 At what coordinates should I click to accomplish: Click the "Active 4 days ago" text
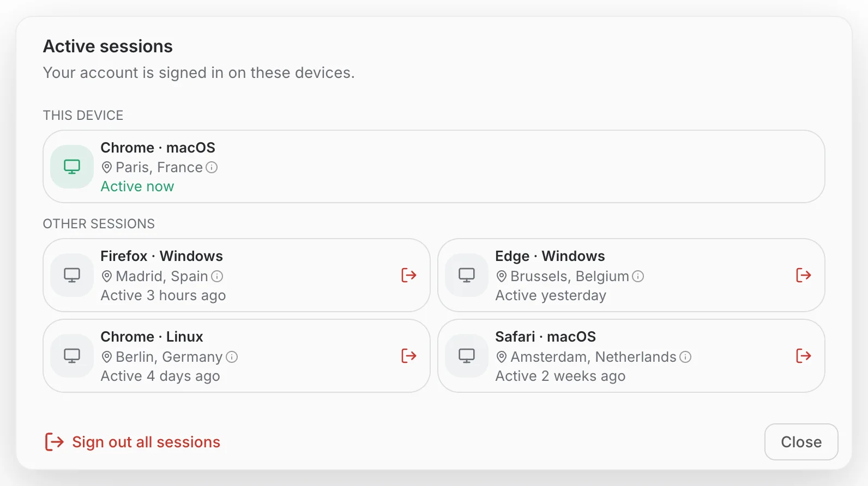click(x=160, y=376)
